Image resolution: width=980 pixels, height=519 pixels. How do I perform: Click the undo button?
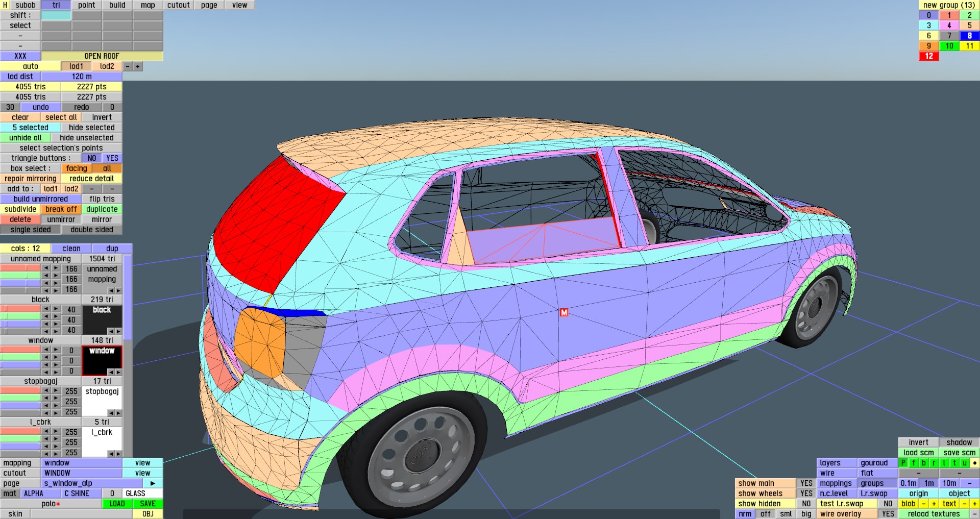pos(41,107)
